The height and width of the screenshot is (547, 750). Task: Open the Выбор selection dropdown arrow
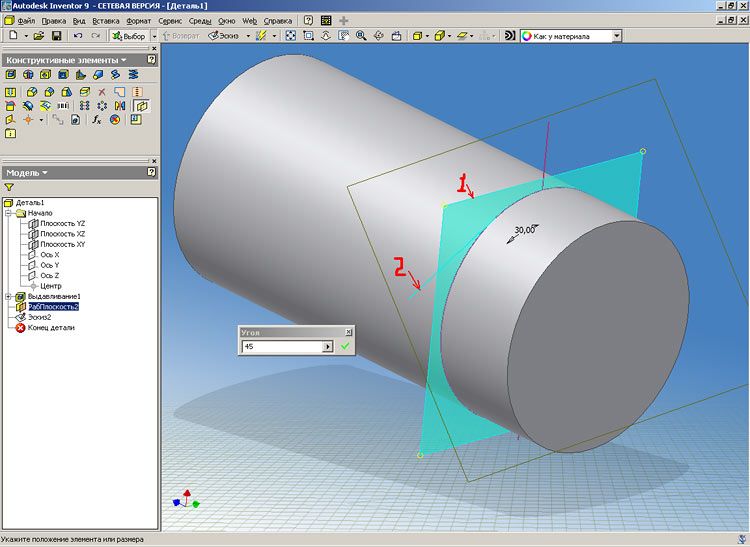tap(154, 36)
